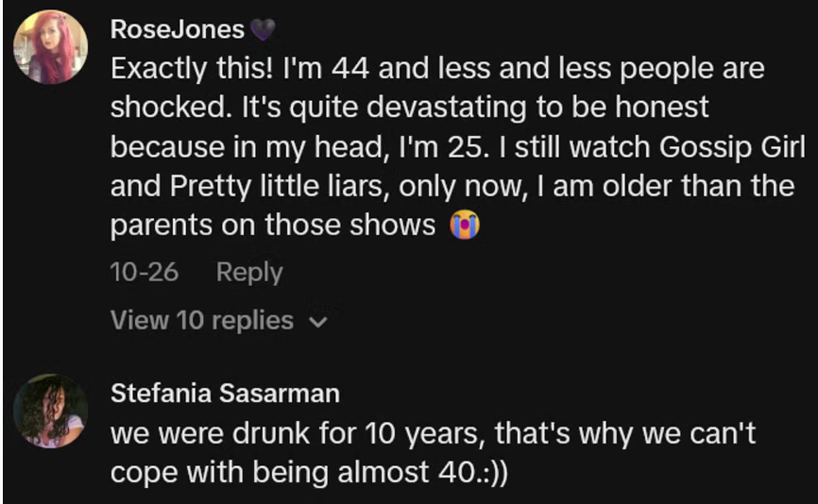Open Stefania Sasarman's profile picture
Screen dimensions: 818x504
pyautogui.click(x=51, y=410)
